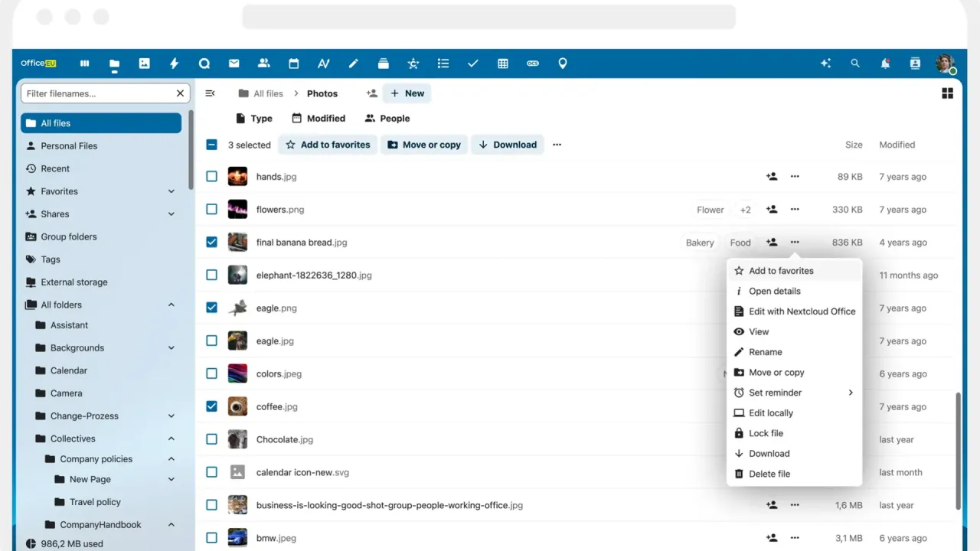
Task: Select the elephant-1822636_1280.jpg checkbox
Action: pyautogui.click(x=211, y=275)
